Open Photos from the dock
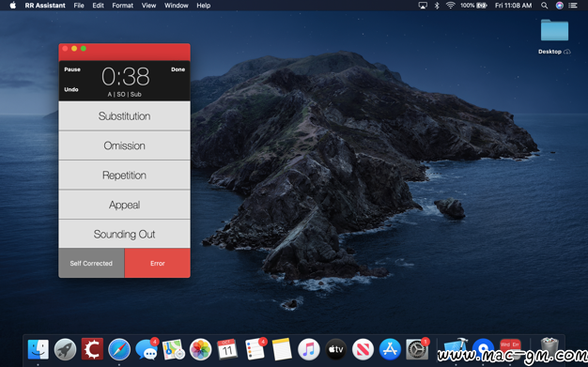Screen dimensions: 588x367 201,349
